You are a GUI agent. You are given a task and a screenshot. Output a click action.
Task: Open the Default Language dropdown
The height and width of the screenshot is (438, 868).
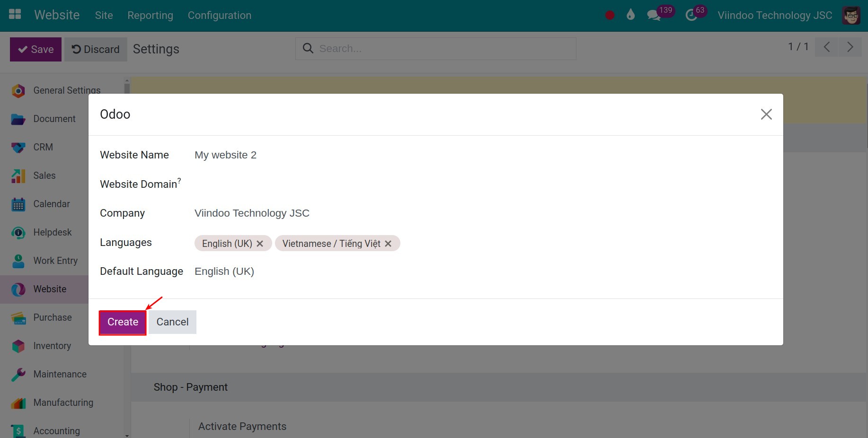[483, 272]
